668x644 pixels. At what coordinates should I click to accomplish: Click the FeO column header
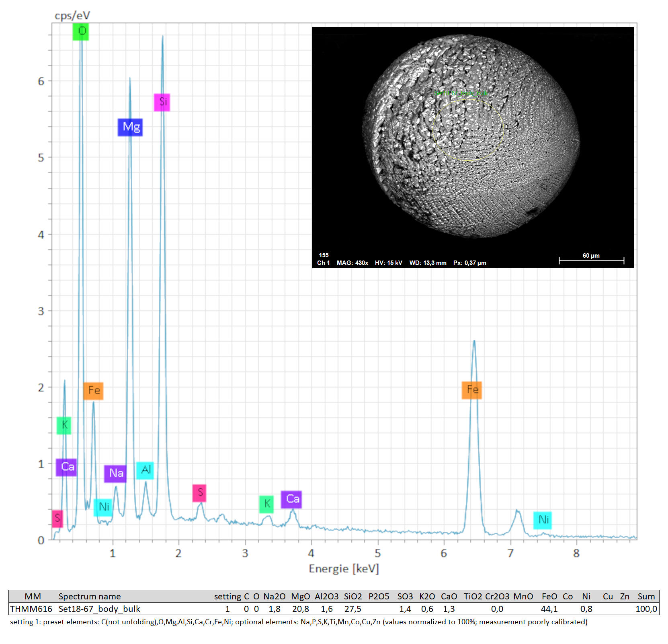coord(549,596)
